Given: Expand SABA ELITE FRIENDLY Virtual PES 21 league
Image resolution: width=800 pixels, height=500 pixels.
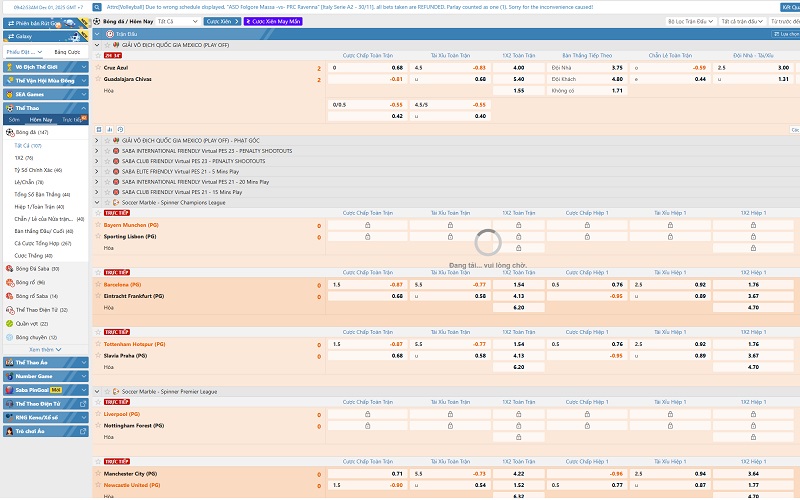Looking at the screenshot, I should (97, 171).
